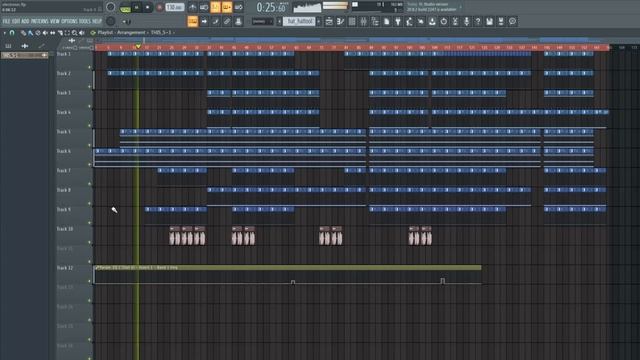Open THIS_5-1 breadcrumb in Playlist title

(x=161, y=33)
